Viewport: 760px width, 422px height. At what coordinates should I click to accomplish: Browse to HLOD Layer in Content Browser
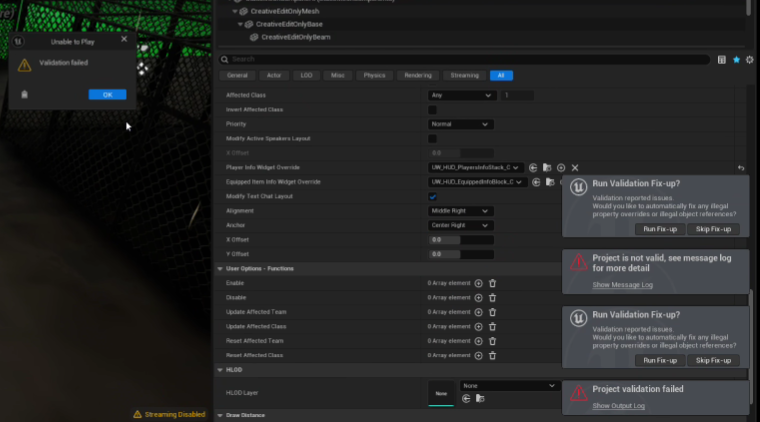pos(480,399)
